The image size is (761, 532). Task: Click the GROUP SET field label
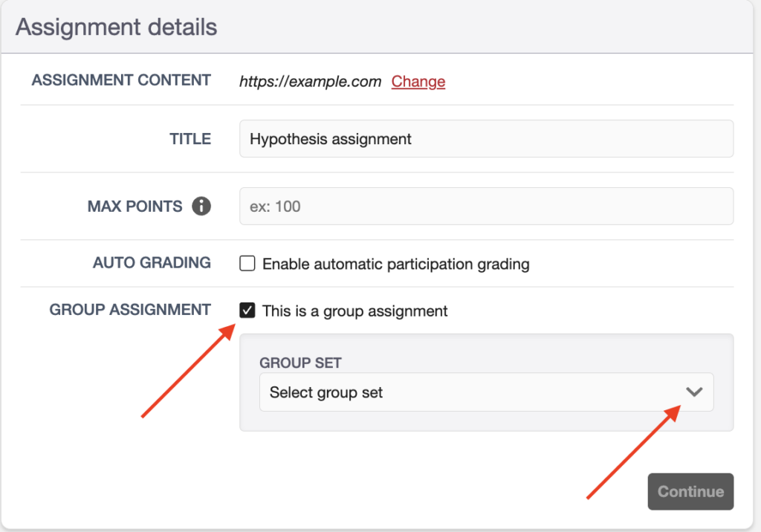point(300,363)
